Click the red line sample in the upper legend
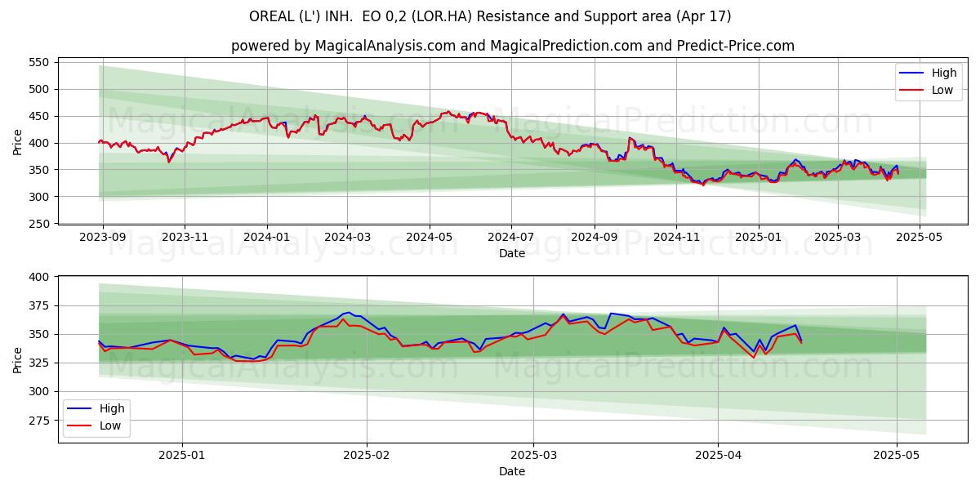The width and height of the screenshot is (980, 490). [912, 91]
